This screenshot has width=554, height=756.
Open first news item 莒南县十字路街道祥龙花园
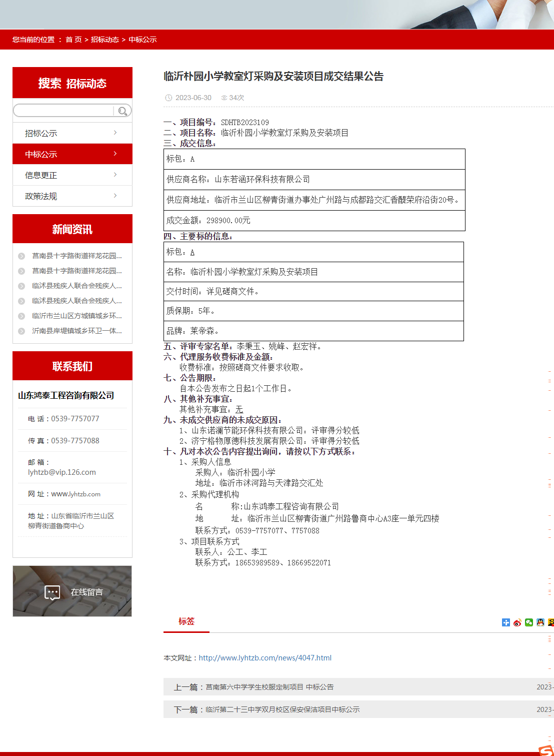pos(77,256)
